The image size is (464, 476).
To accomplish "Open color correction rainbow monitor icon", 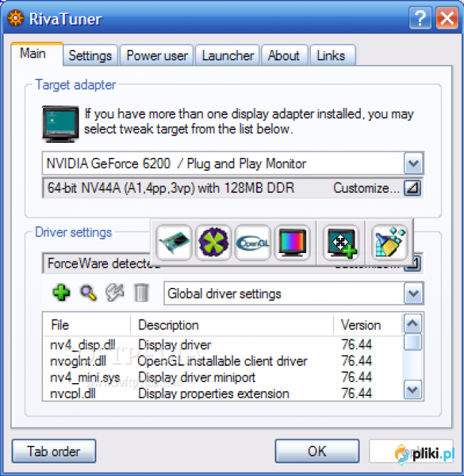I will click(292, 242).
